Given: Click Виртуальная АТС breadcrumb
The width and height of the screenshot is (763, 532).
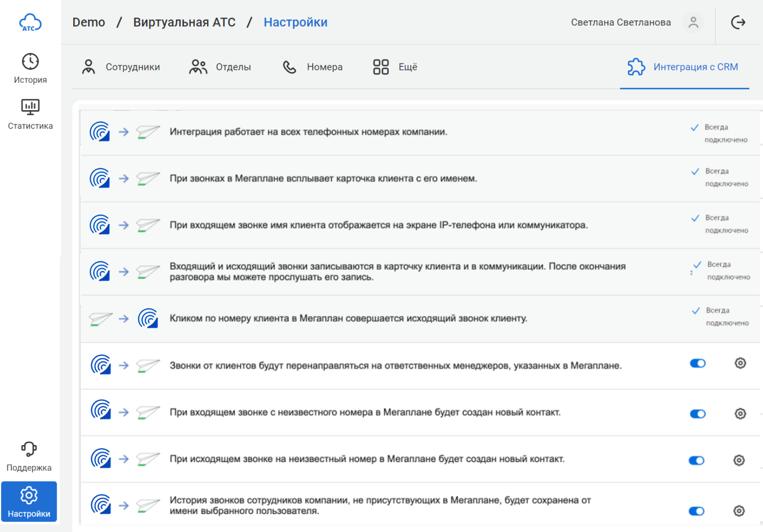Looking at the screenshot, I should 185,22.
